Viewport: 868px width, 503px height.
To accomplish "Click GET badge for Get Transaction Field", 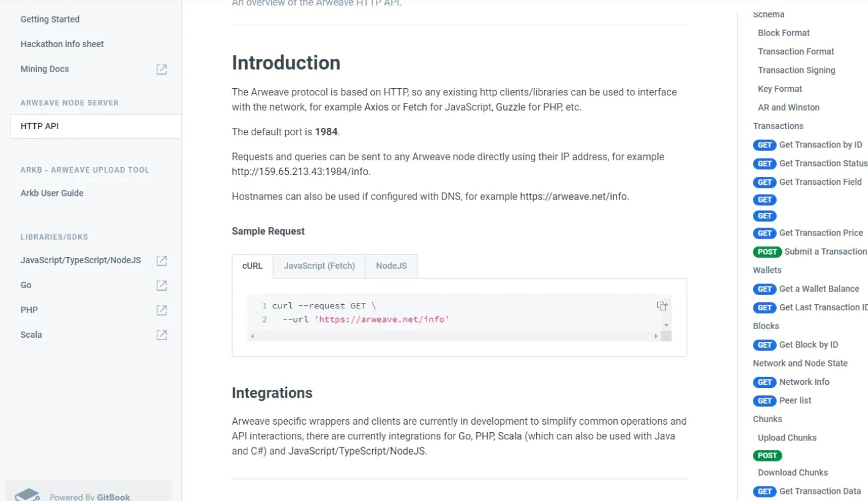I will (765, 182).
